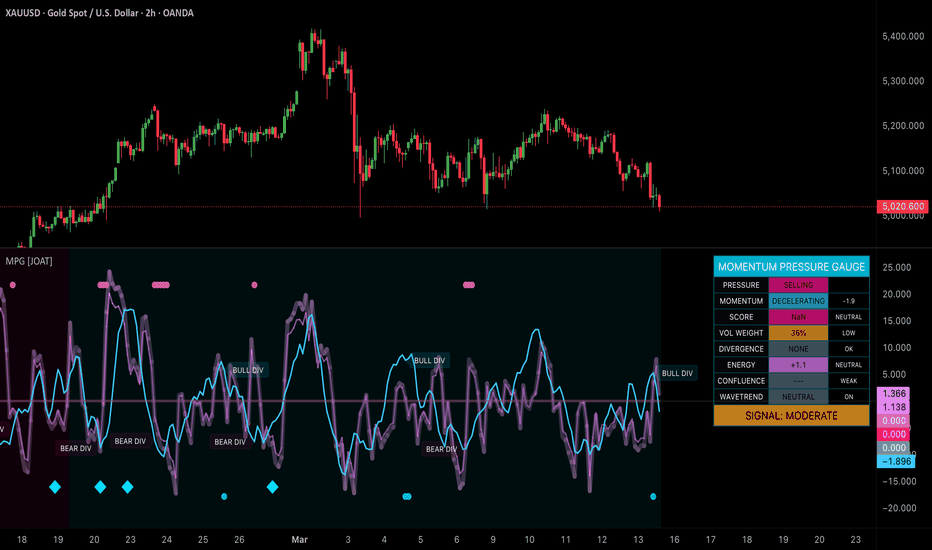Click the cyan double dot near date 5

click(x=407, y=496)
